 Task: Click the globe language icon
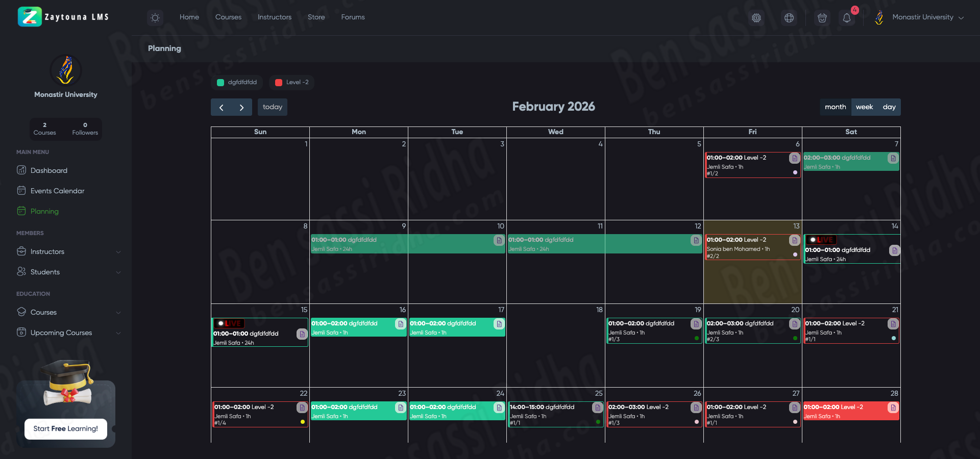click(x=789, y=18)
